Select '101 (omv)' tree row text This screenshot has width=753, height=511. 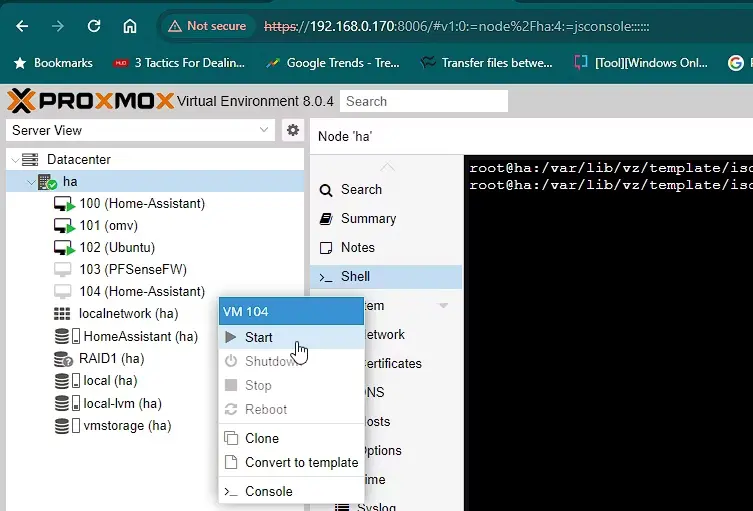[109, 226]
